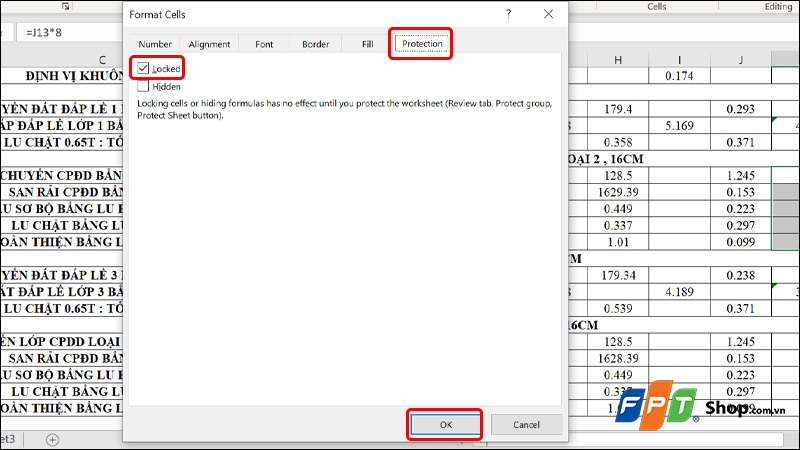Screen dimensions: 800x450
Task: Select the Protection tab
Action: point(422,44)
